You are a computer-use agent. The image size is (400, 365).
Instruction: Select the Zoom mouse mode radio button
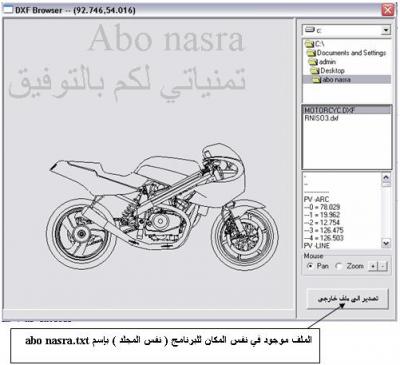coord(338,266)
